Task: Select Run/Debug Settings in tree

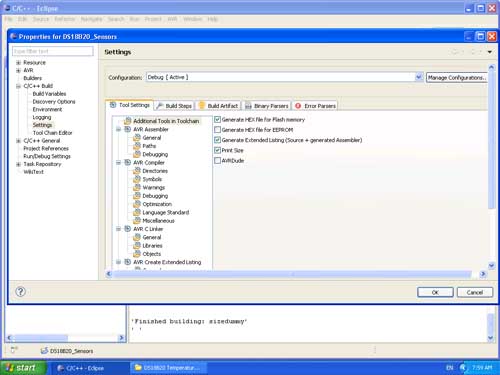Action: point(47,156)
